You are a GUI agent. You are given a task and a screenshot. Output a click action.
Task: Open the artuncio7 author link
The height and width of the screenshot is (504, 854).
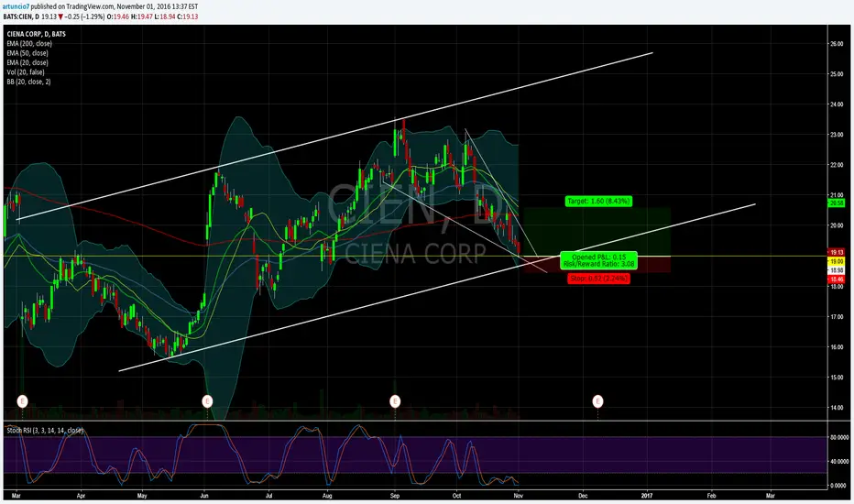[16, 6]
